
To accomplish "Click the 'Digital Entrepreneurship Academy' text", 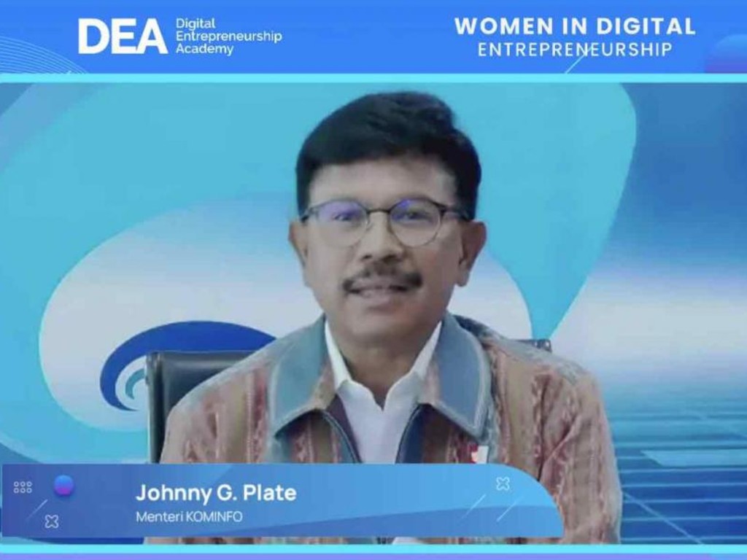I will 228,36.
